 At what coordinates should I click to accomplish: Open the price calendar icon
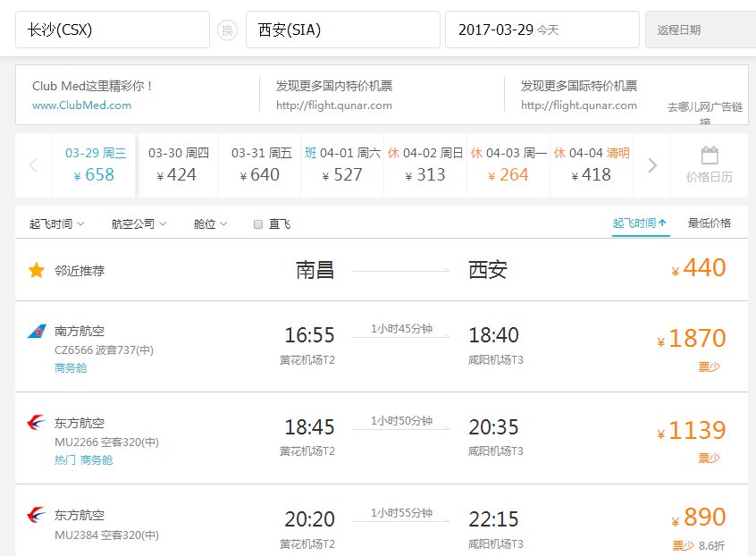click(x=710, y=156)
